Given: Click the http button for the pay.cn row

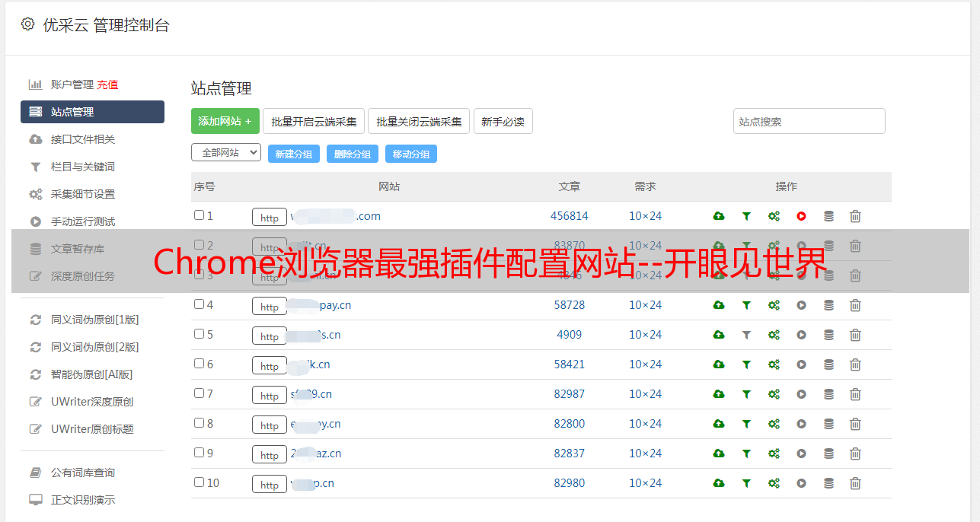Looking at the screenshot, I should click(270, 307).
